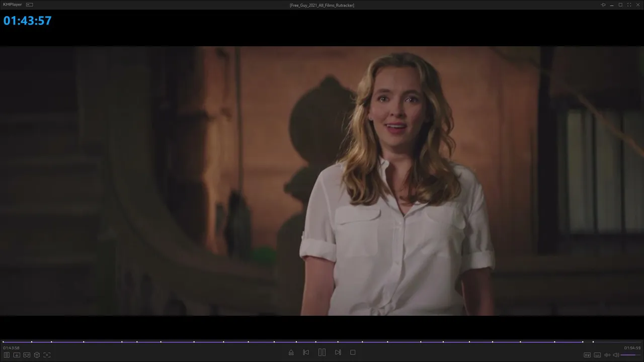The height and width of the screenshot is (362, 644).
Task: Click the total duration 01:54:59 label
Action: coord(632,348)
